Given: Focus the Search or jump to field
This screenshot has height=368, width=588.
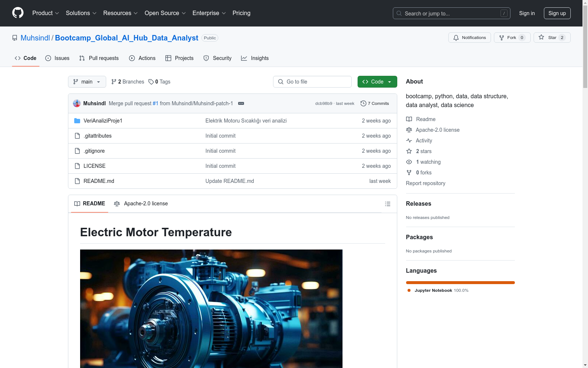Looking at the screenshot, I should point(451,13).
